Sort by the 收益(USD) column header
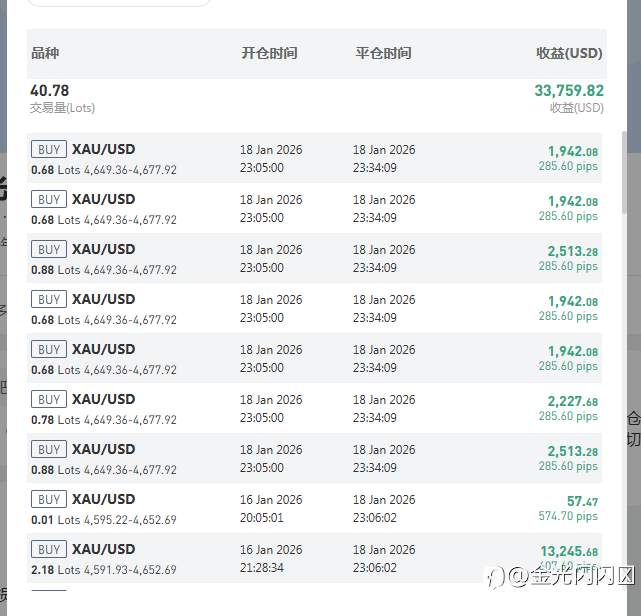Screen dimensions: 641x616 click(569, 53)
